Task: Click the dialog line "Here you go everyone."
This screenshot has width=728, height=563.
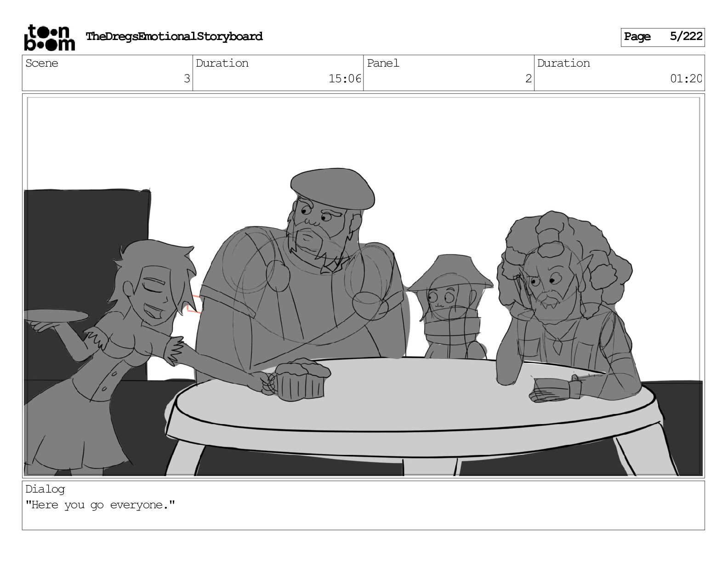Action: 100,505
